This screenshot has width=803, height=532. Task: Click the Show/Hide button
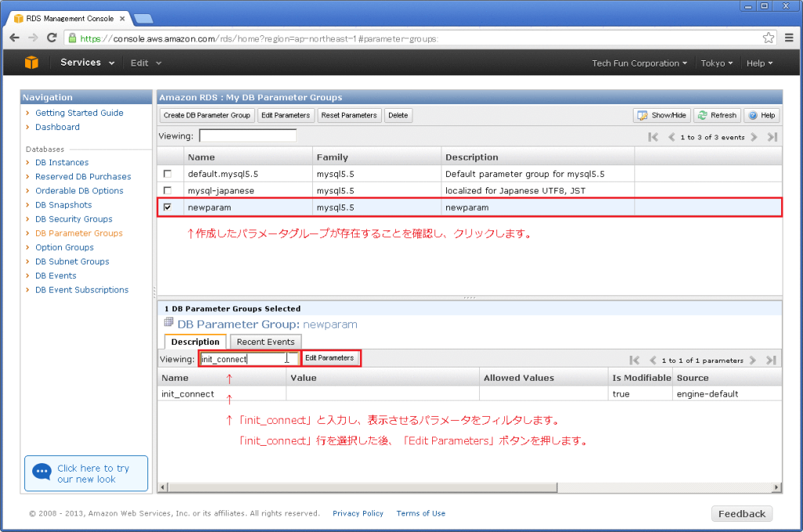662,116
